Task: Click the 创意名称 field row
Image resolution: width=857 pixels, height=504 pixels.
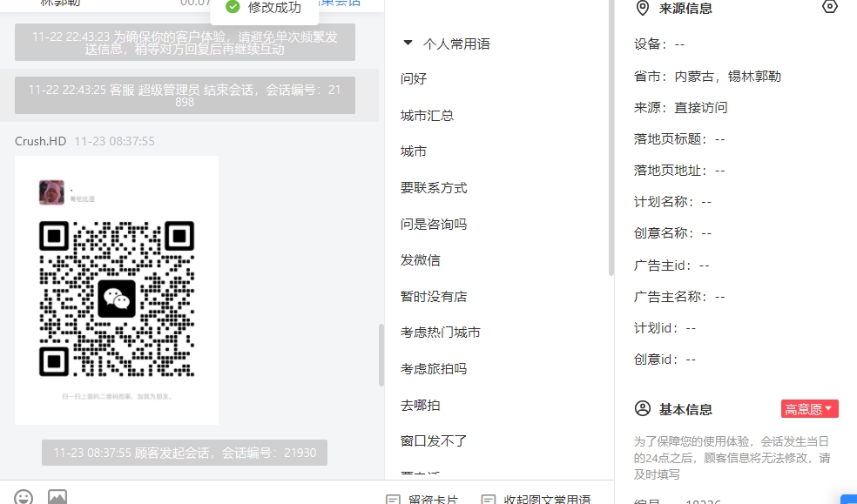Action: [673, 233]
